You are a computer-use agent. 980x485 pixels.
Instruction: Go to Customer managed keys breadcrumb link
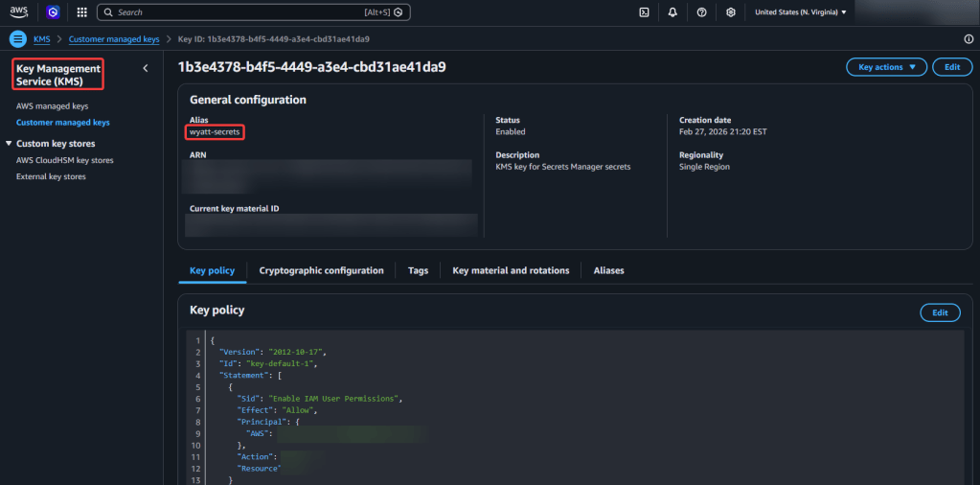(x=113, y=39)
